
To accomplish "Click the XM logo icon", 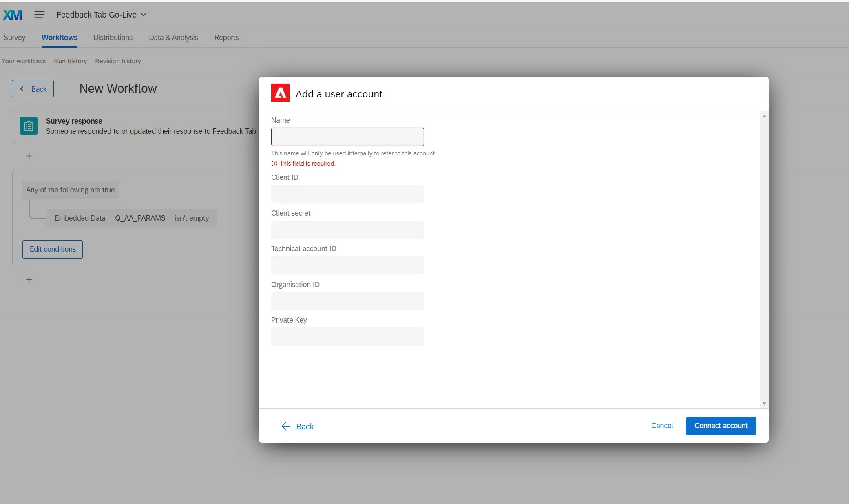I will 12,15.
